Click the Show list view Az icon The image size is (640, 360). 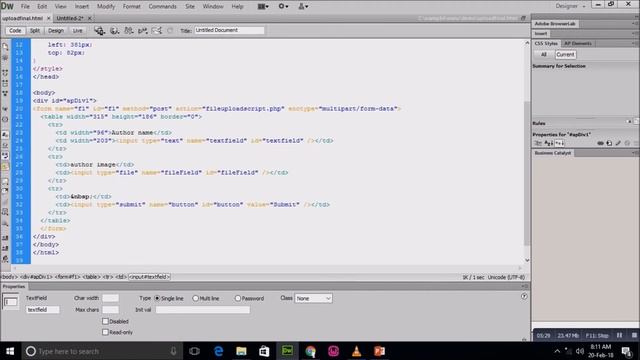click(549, 143)
